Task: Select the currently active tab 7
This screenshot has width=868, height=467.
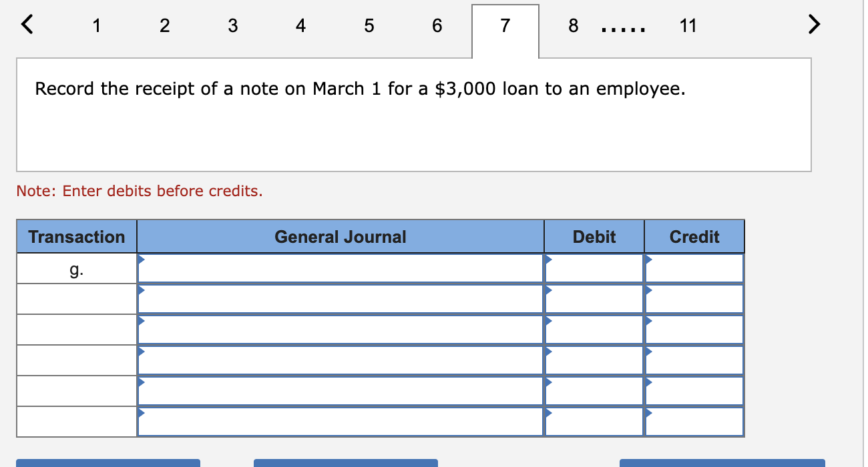Action: 505,26
